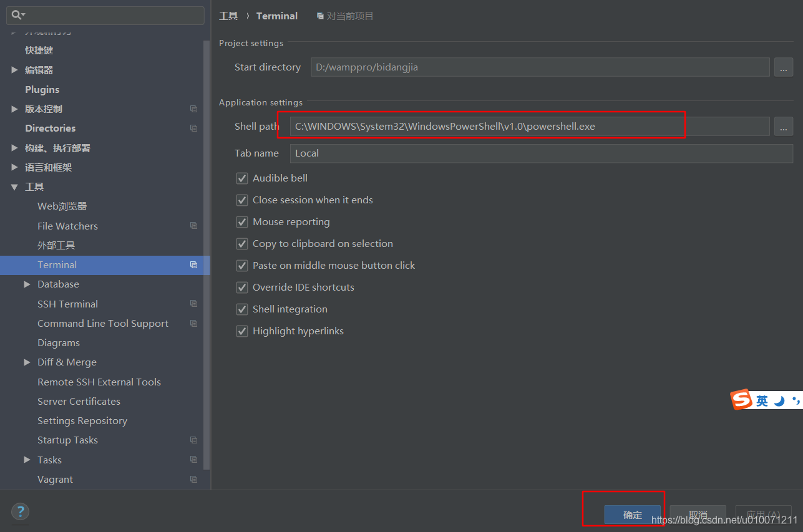Open Settings Repository page
The image size is (803, 532).
coord(82,420)
